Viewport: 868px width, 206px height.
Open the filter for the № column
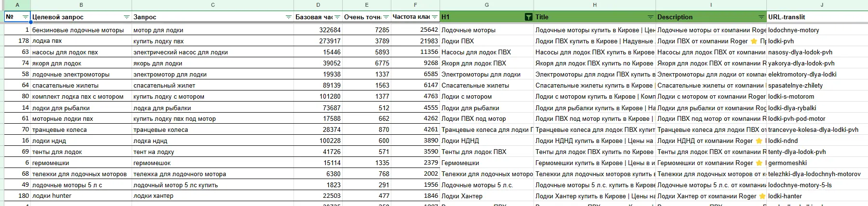point(26,17)
